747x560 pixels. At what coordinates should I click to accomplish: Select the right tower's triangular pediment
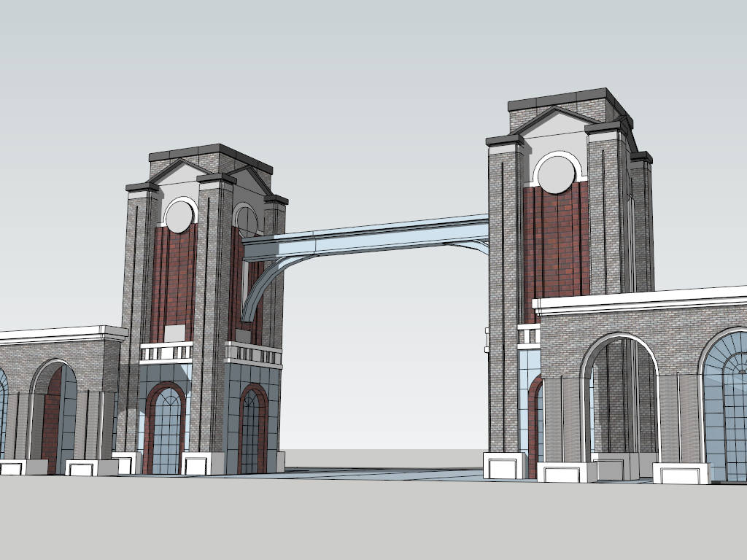coord(554,121)
